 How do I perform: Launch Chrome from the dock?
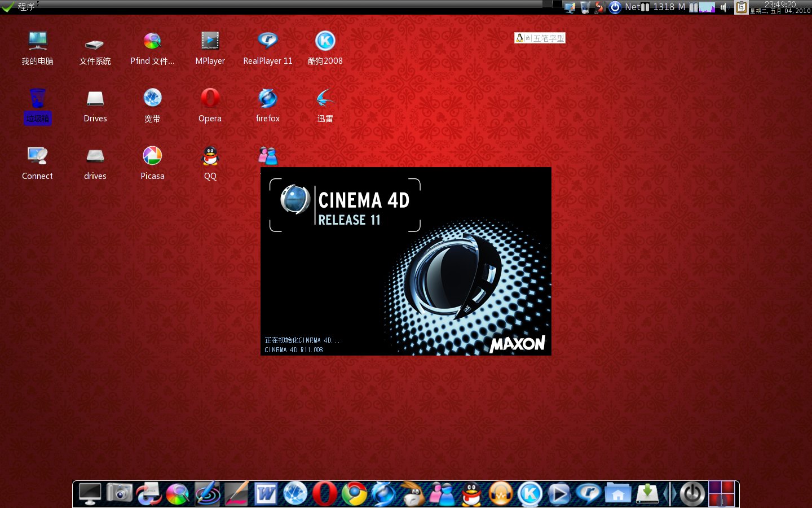pyautogui.click(x=354, y=494)
